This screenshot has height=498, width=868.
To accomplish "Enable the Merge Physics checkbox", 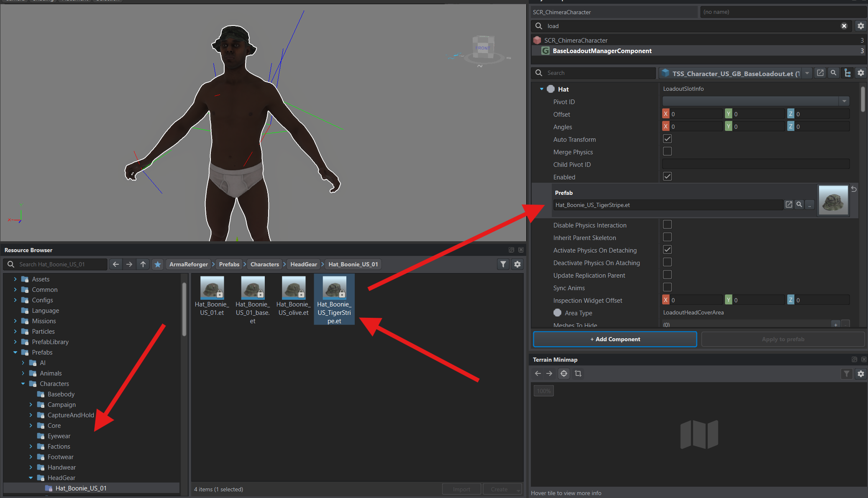I will [667, 151].
